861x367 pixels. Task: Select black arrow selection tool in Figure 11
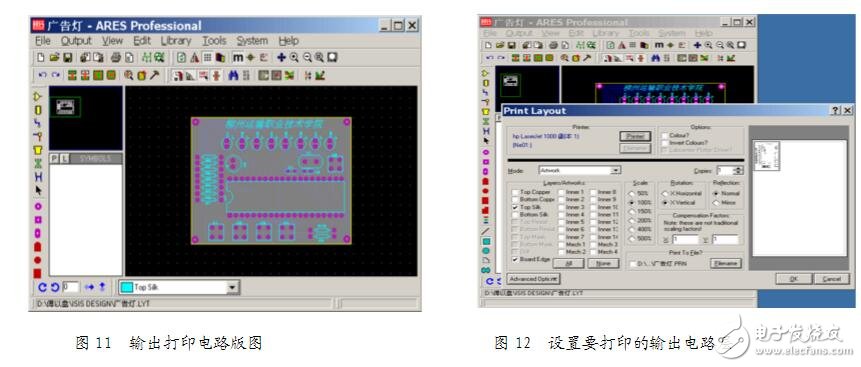(37, 190)
